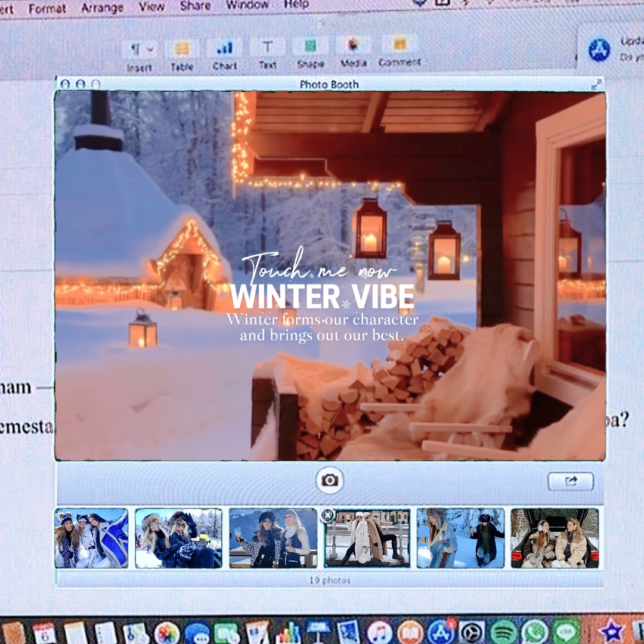This screenshot has height=644, width=644.
Task: Delete the selected photo thumbnail via X badge
Action: pos(326,515)
